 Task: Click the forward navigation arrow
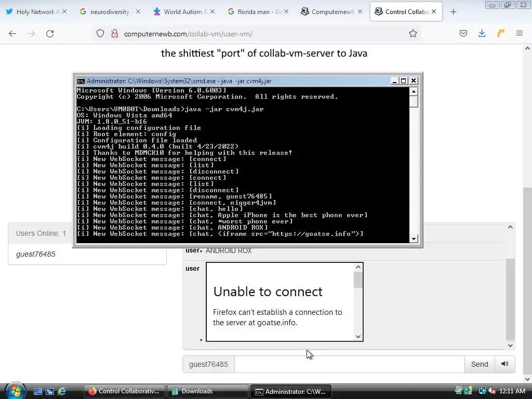tap(31, 34)
